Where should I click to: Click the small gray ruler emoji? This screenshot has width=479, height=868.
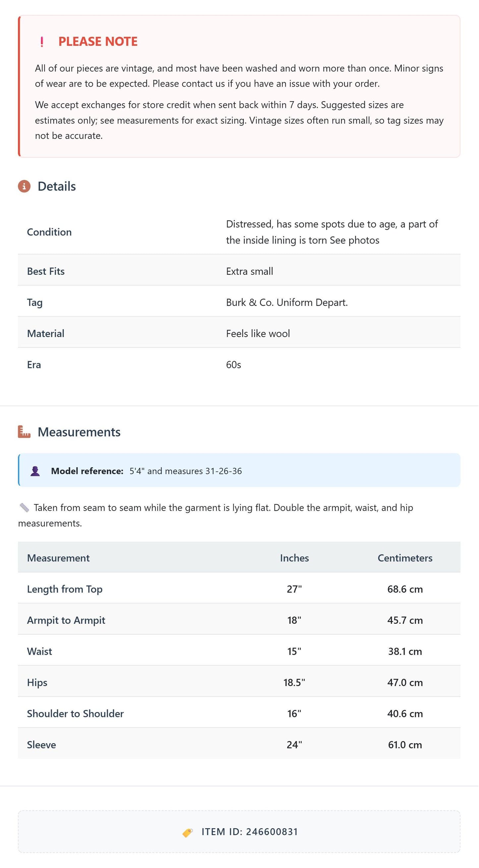[24, 508]
